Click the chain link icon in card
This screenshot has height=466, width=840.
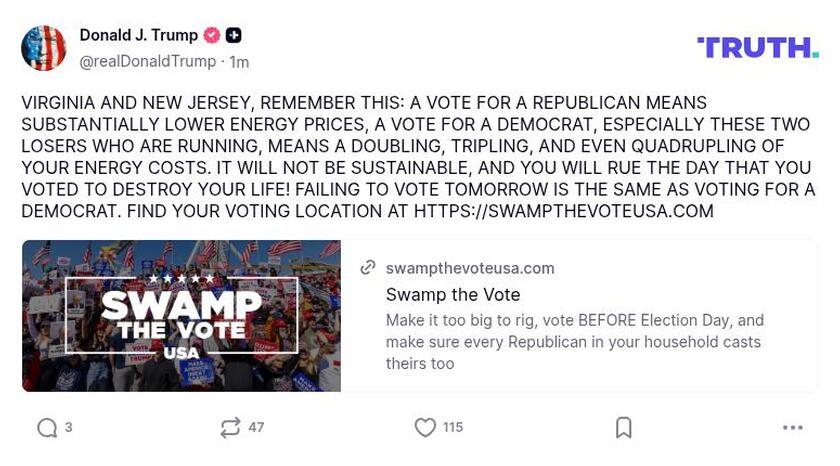coord(368,268)
